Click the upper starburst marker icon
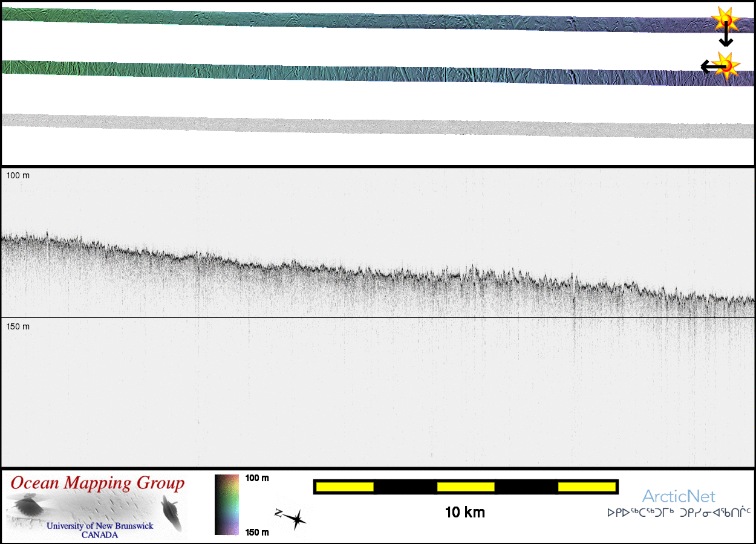 (724, 19)
